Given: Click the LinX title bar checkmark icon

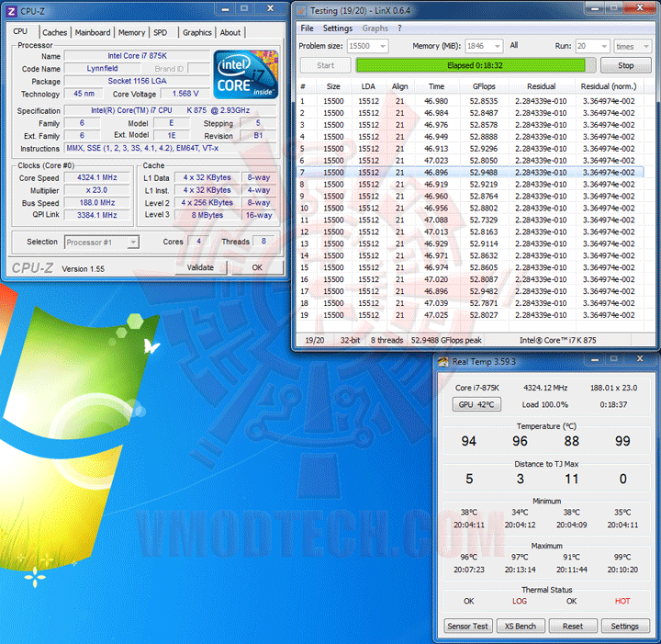Looking at the screenshot, I should [301, 10].
